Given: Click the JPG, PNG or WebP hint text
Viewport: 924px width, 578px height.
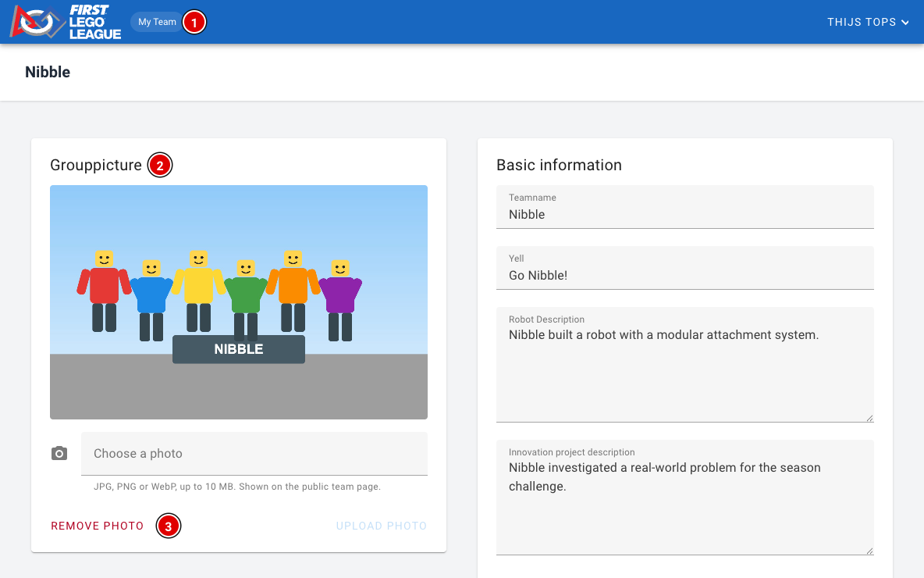Looking at the screenshot, I should pos(237,487).
